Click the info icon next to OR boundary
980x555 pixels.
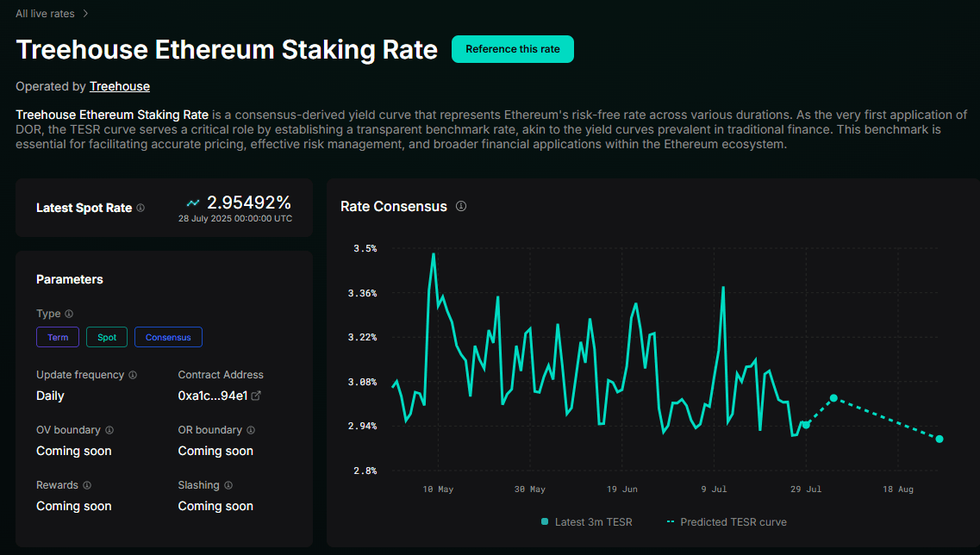pyautogui.click(x=251, y=430)
